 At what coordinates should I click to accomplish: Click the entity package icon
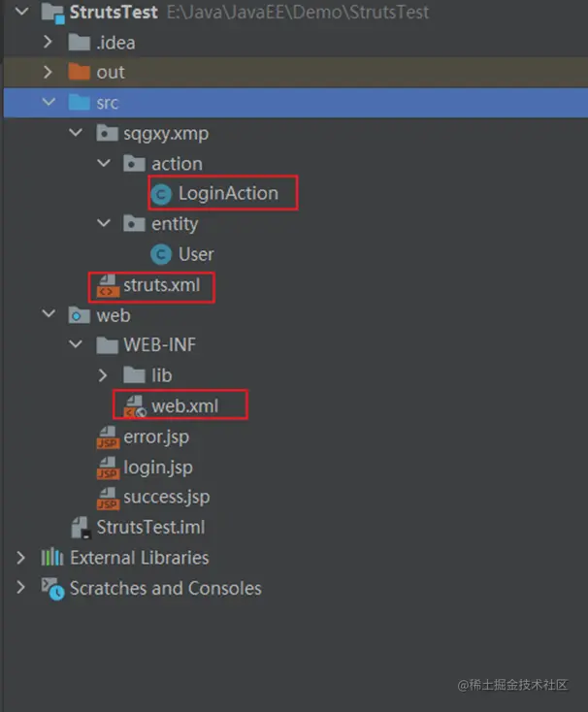[135, 223]
